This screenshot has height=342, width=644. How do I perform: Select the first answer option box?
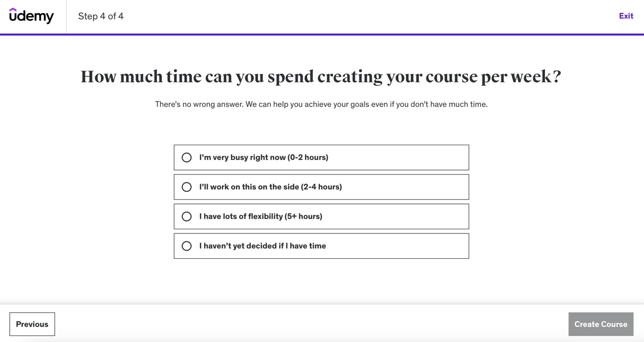pos(321,157)
